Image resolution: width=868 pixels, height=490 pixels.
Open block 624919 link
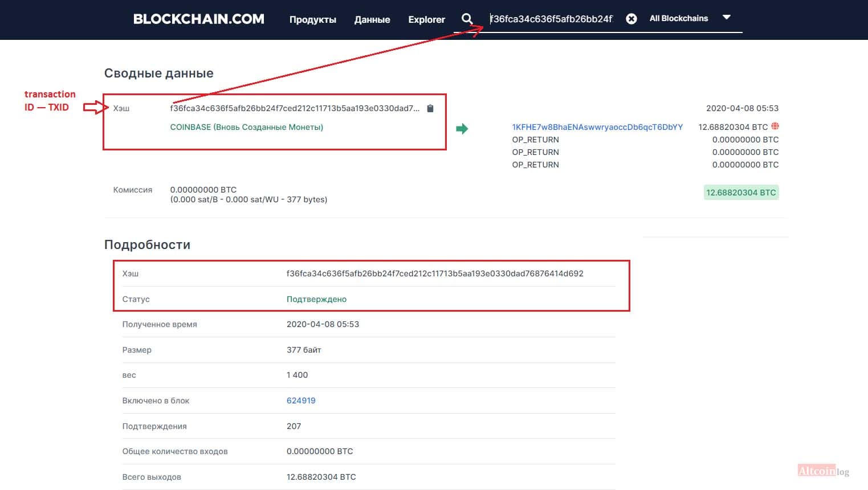pos(301,401)
